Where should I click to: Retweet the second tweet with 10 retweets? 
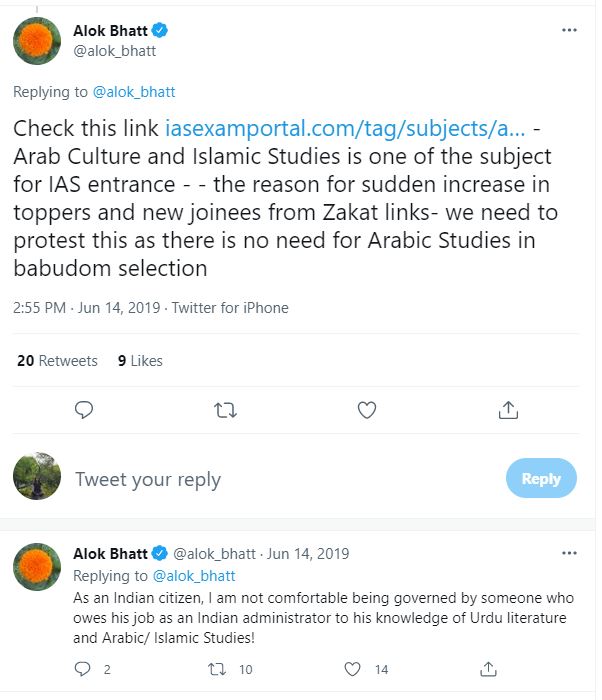click(x=219, y=669)
